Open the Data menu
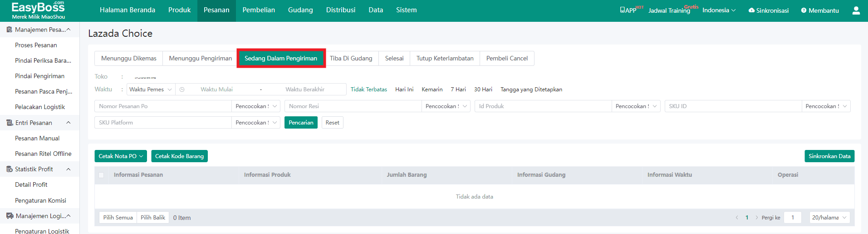The image size is (868, 234). [376, 10]
